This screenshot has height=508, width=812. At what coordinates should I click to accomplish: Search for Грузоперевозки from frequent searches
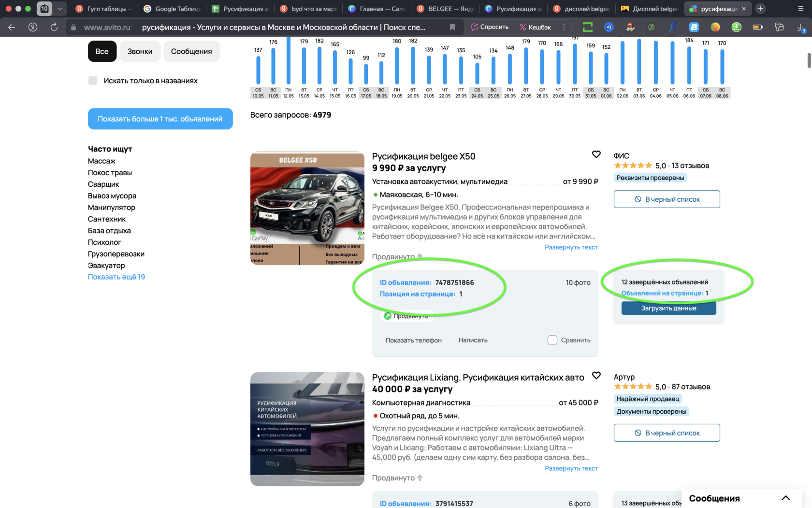point(116,254)
